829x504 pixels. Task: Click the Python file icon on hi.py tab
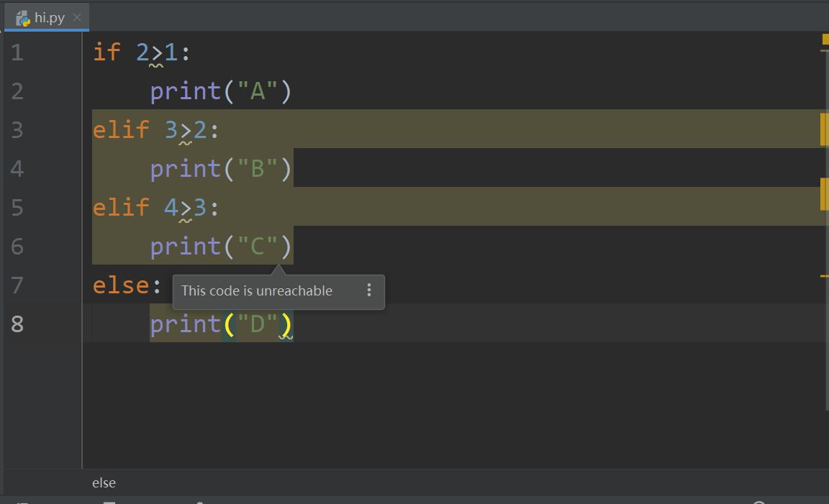click(22, 18)
